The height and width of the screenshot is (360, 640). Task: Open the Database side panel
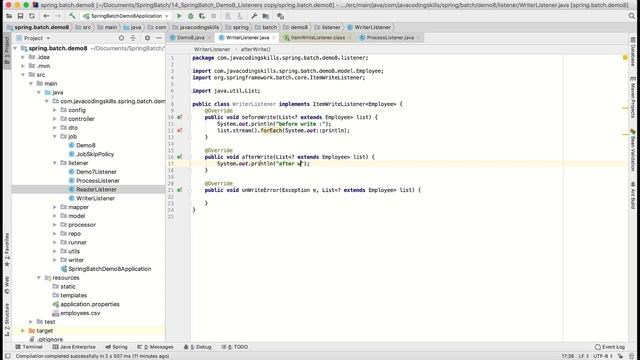(x=633, y=52)
